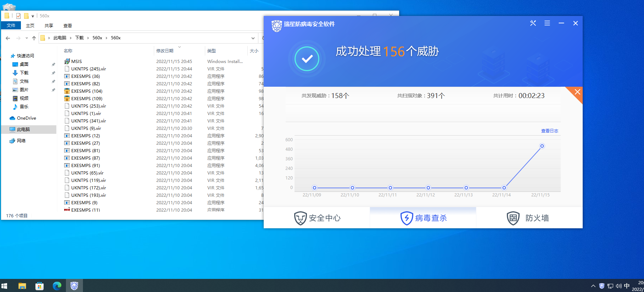Click the application icon of EXESMPS (109)

[x=67, y=98]
